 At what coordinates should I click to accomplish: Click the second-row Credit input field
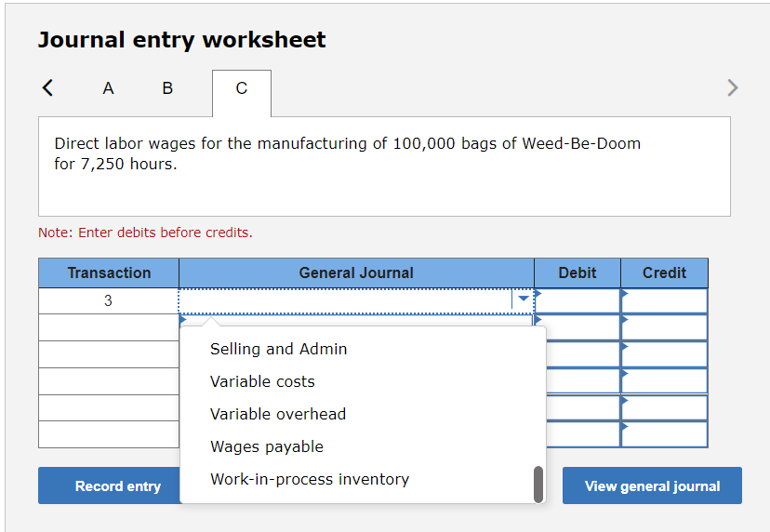pyautogui.click(x=664, y=327)
